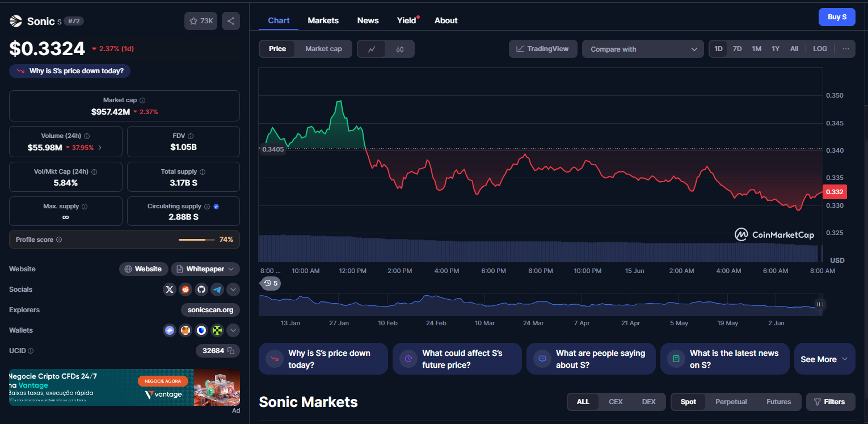Viewport: 868px width, 424px height.
Task: Click the Profile score 74% progress bar
Action: [196, 240]
